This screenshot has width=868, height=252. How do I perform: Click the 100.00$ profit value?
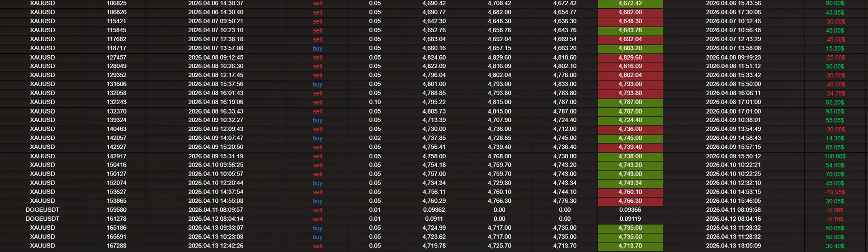coord(835,157)
